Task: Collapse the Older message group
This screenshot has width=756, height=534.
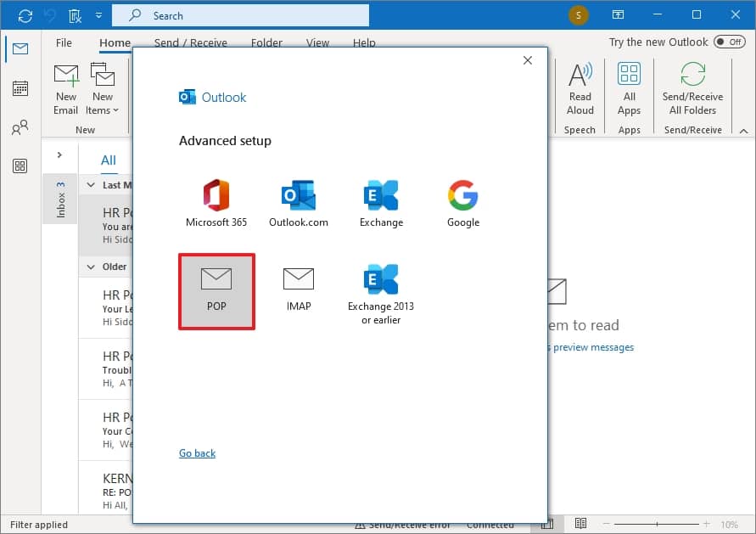Action: (92, 267)
